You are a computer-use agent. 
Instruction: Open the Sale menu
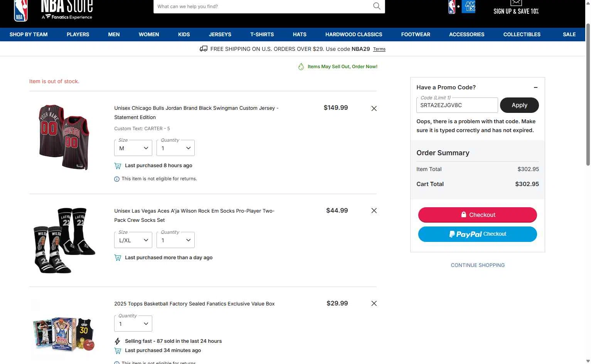click(569, 34)
